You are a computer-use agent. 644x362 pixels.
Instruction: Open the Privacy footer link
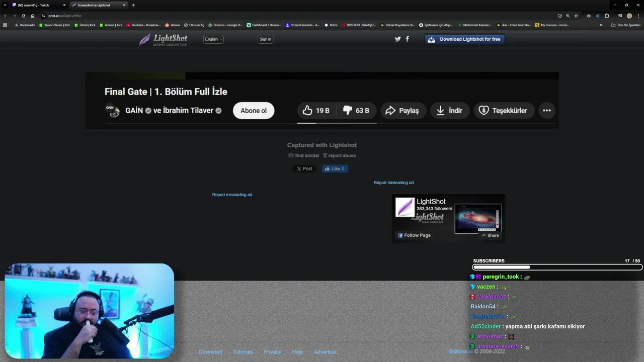coord(273,352)
